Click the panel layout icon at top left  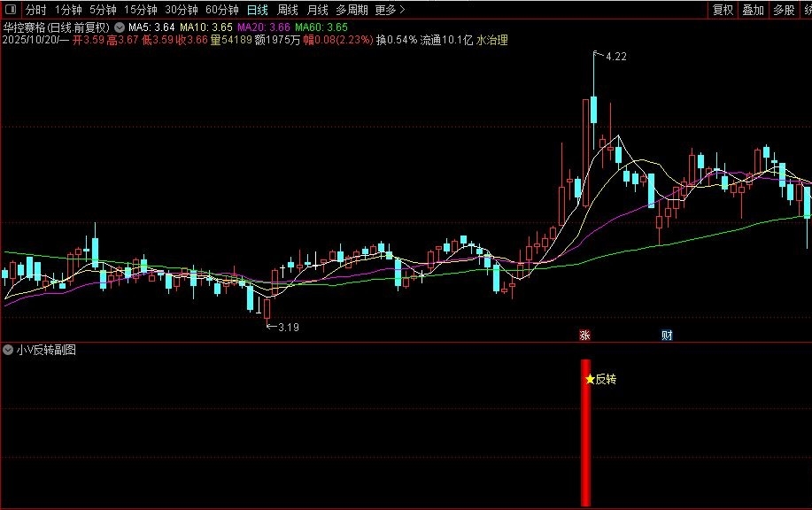[11, 10]
